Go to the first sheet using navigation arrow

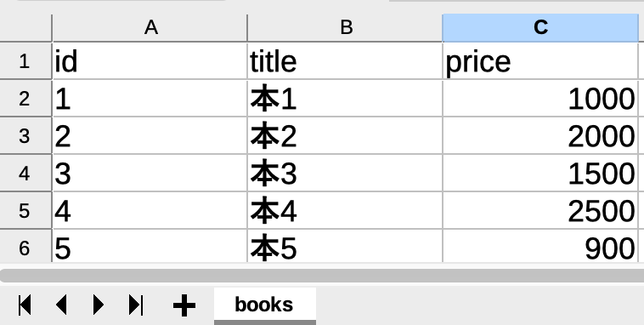[25, 305]
